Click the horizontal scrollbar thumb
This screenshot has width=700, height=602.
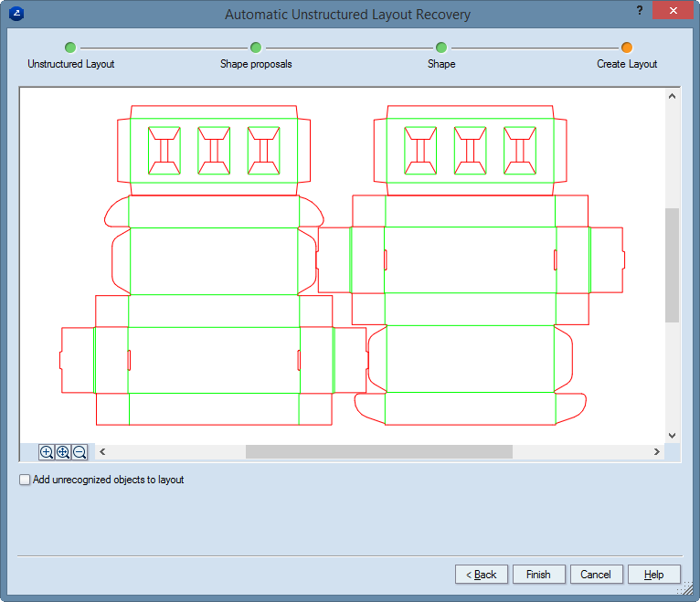click(378, 452)
